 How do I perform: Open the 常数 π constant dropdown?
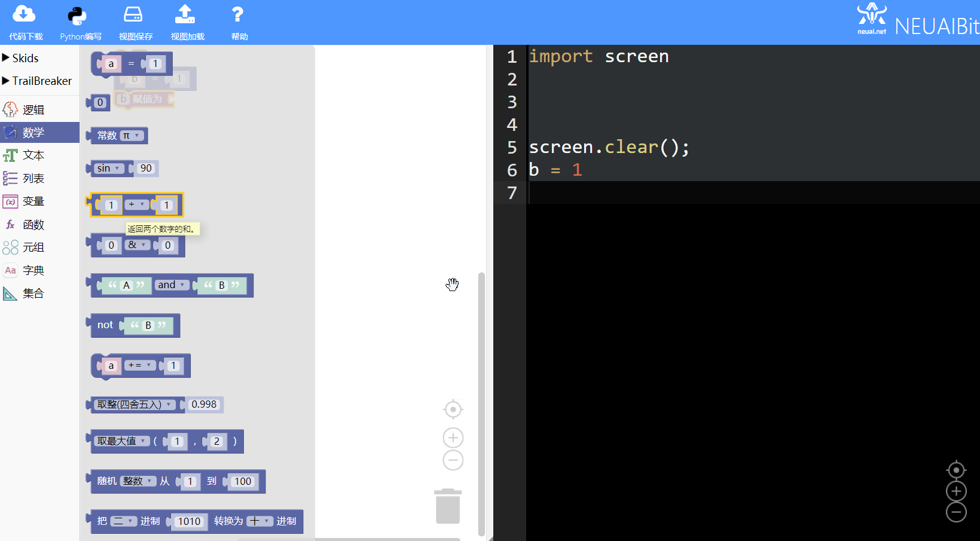point(132,136)
